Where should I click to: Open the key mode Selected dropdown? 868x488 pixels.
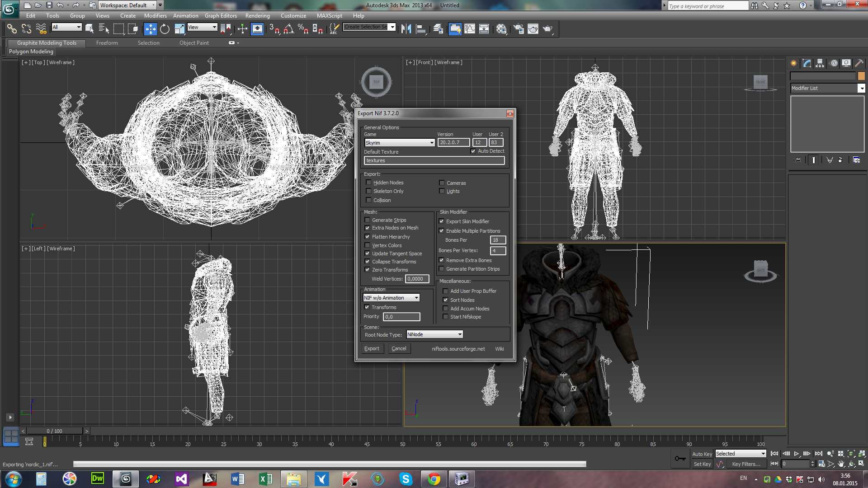pyautogui.click(x=741, y=454)
